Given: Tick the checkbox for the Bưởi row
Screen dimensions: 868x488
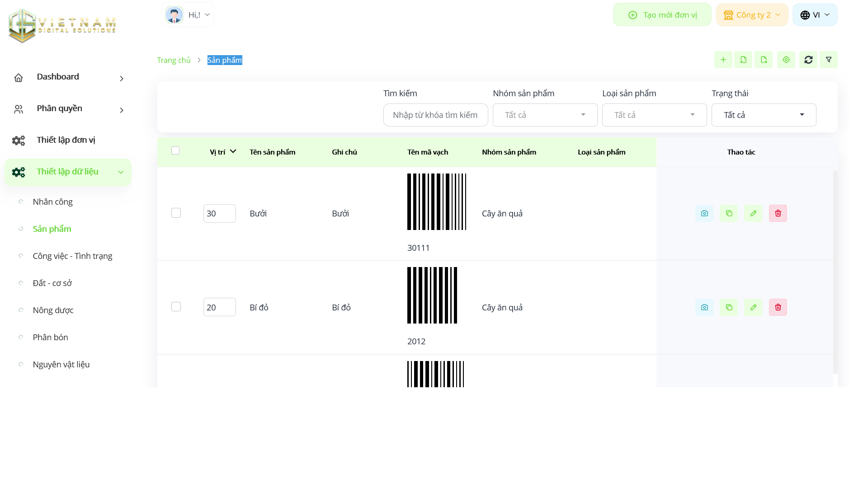Looking at the screenshot, I should (176, 213).
